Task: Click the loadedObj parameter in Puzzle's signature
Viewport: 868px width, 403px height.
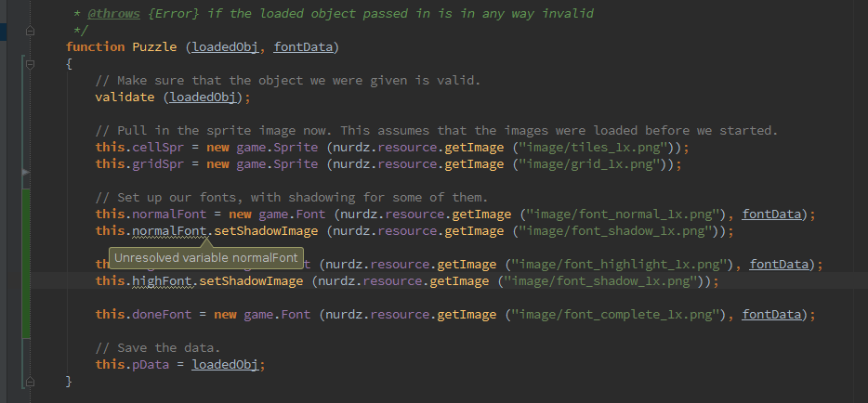Action: [225, 47]
